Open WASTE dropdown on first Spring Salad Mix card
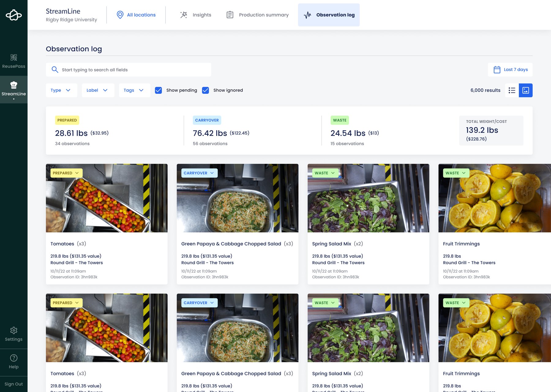 point(325,173)
